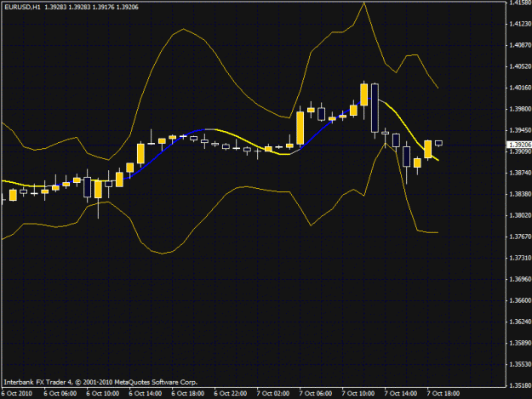Click price axis label 1.40870
Screen dimensions: 532x399
tap(520, 45)
